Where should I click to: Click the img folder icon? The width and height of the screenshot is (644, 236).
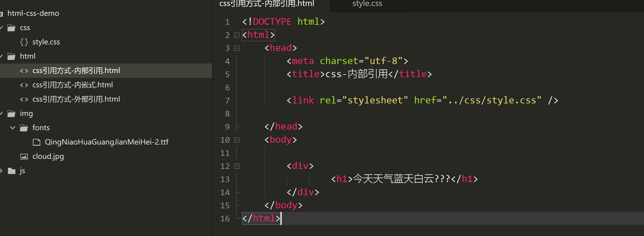click(11, 114)
